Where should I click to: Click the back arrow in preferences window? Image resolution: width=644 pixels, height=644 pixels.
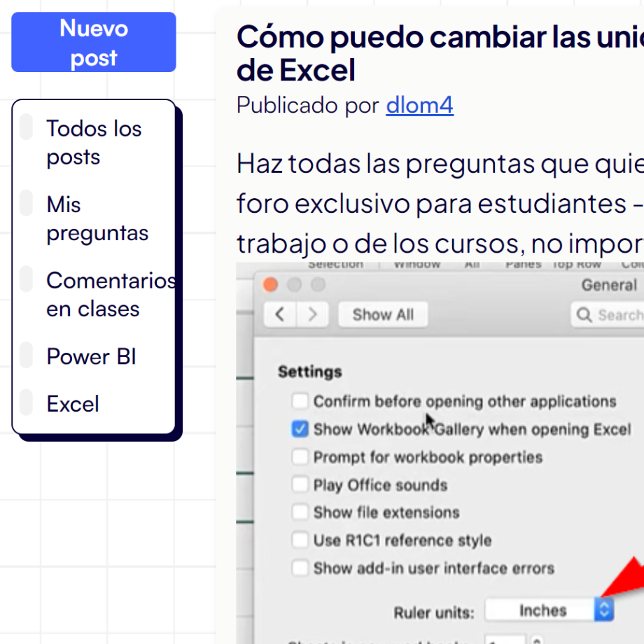[280, 314]
